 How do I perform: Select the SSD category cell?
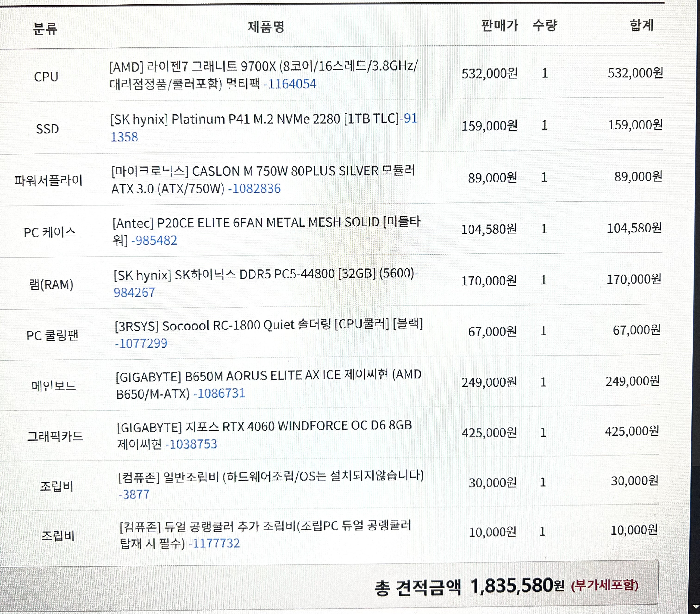48,129
